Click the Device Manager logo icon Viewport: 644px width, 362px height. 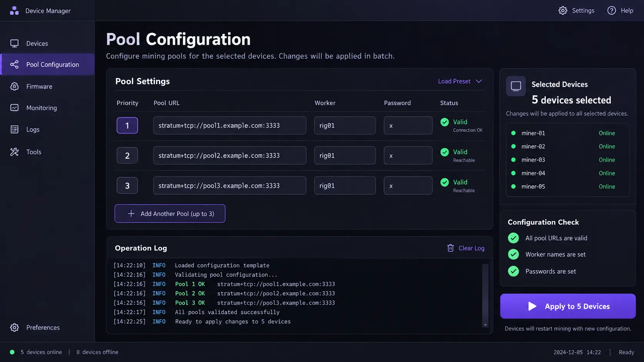pyautogui.click(x=14, y=11)
